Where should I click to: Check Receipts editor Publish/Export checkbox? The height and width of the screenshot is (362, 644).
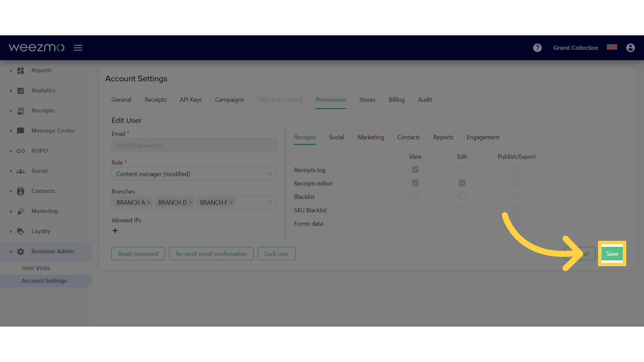point(517,183)
